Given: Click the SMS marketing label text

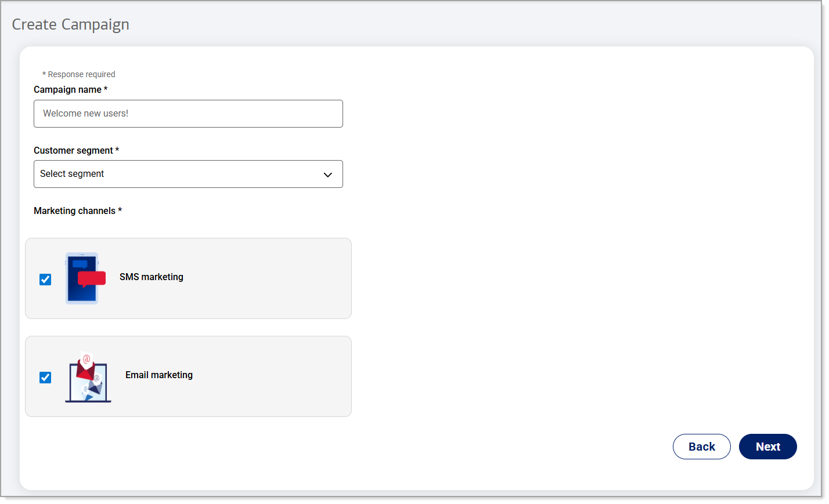Looking at the screenshot, I should point(152,277).
